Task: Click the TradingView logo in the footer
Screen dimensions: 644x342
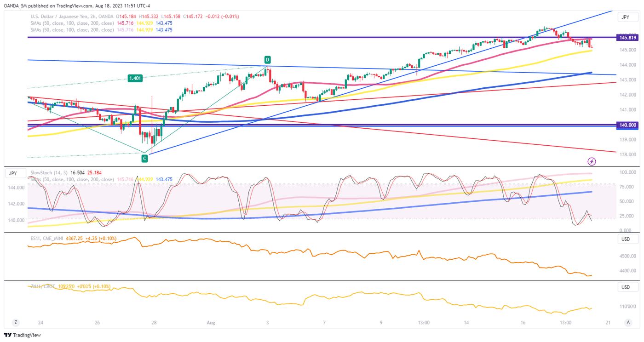Action: (23, 335)
